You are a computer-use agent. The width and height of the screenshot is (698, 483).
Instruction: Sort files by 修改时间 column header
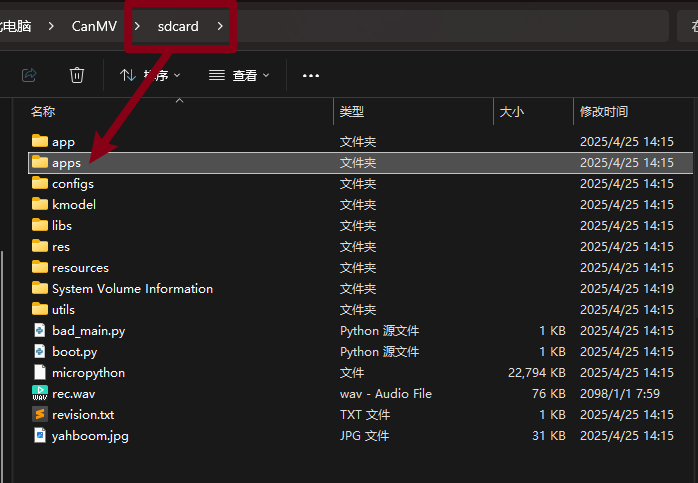[603, 112]
